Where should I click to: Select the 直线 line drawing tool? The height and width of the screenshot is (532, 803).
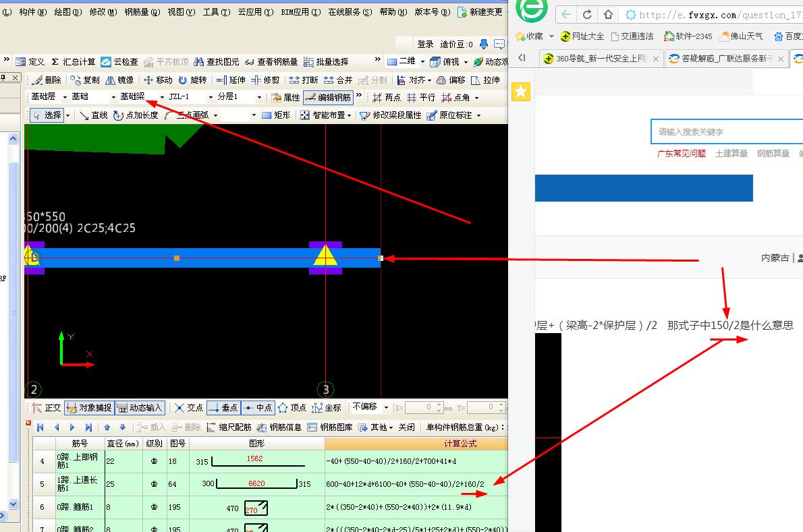(x=94, y=115)
